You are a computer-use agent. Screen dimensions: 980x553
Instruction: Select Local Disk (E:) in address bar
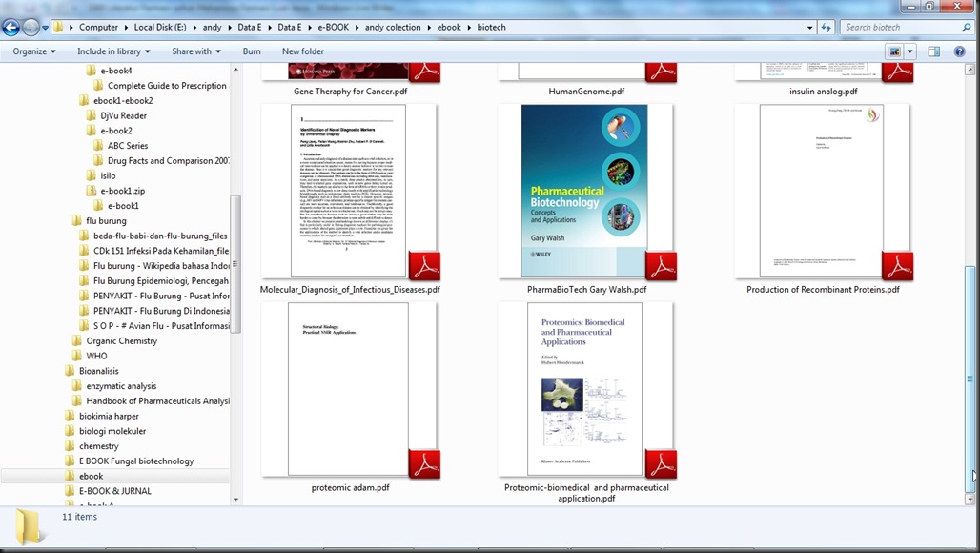click(160, 28)
